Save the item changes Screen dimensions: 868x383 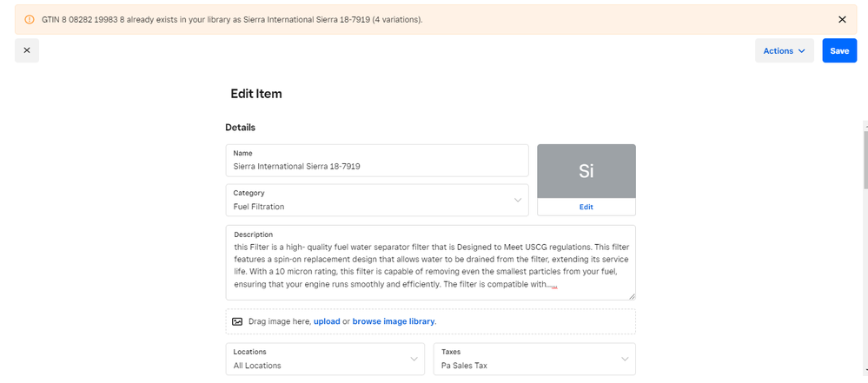[x=838, y=50]
